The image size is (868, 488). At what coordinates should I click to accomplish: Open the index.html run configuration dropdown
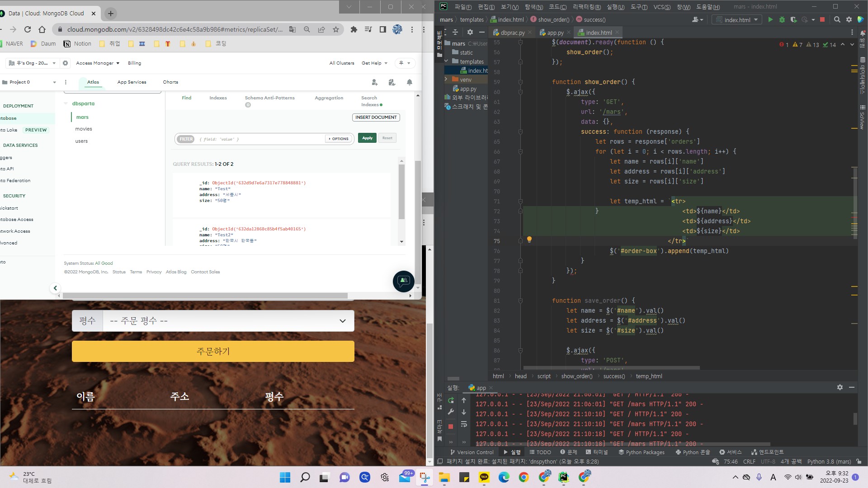tap(736, 19)
